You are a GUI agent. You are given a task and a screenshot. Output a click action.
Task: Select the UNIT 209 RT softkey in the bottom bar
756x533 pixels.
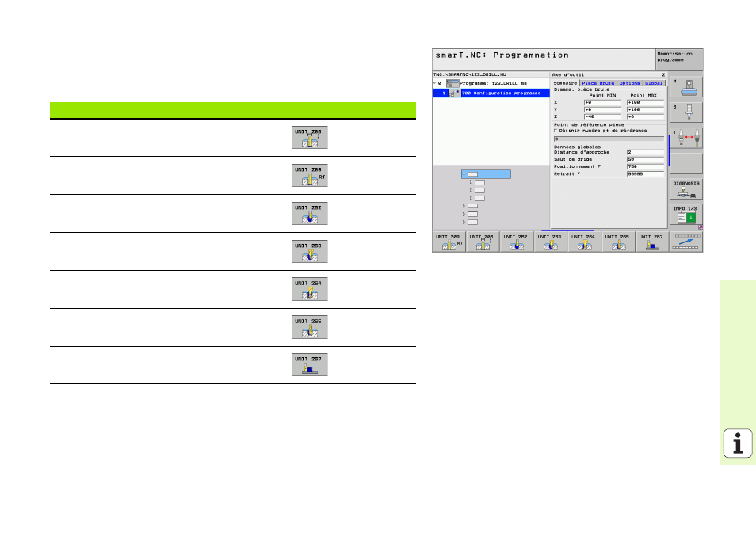[449, 242]
